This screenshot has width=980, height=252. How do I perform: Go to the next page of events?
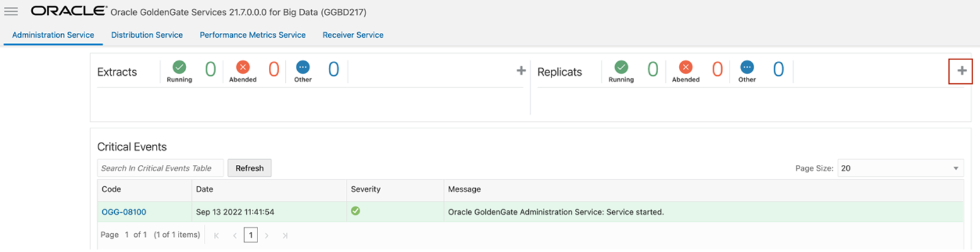point(267,236)
